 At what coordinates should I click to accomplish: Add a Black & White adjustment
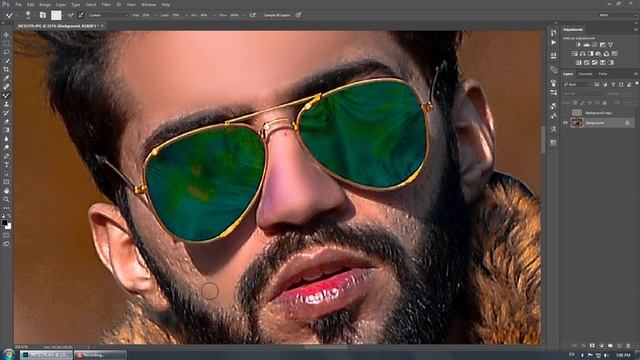[590, 53]
